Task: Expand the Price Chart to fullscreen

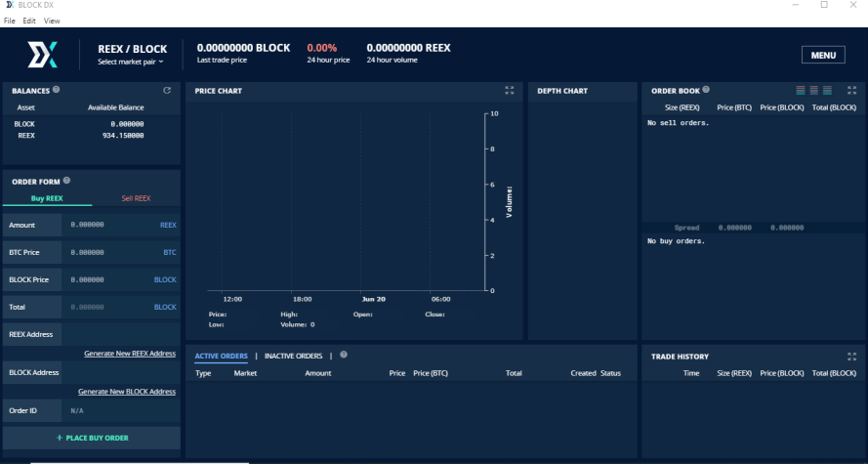Action: tap(510, 90)
